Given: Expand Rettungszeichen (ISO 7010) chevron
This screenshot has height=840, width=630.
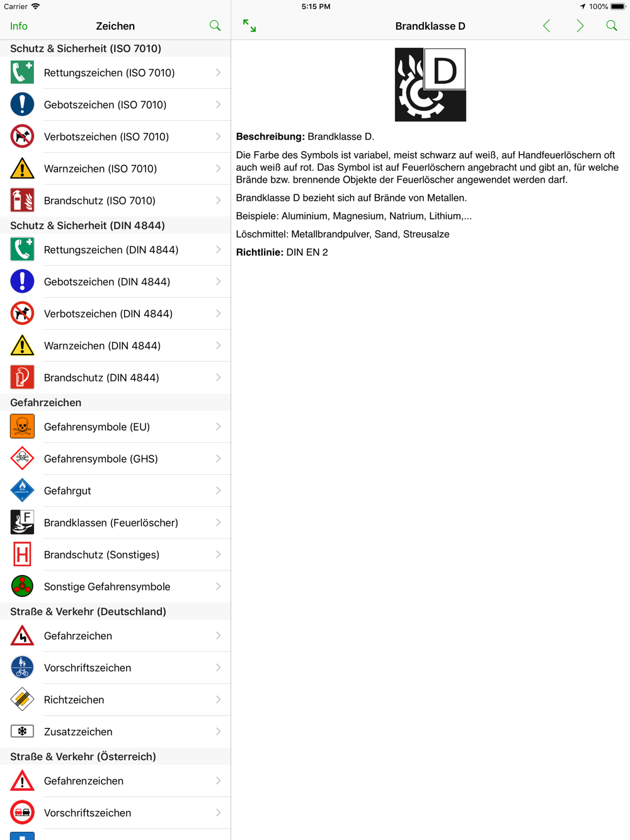Looking at the screenshot, I should coord(218,73).
